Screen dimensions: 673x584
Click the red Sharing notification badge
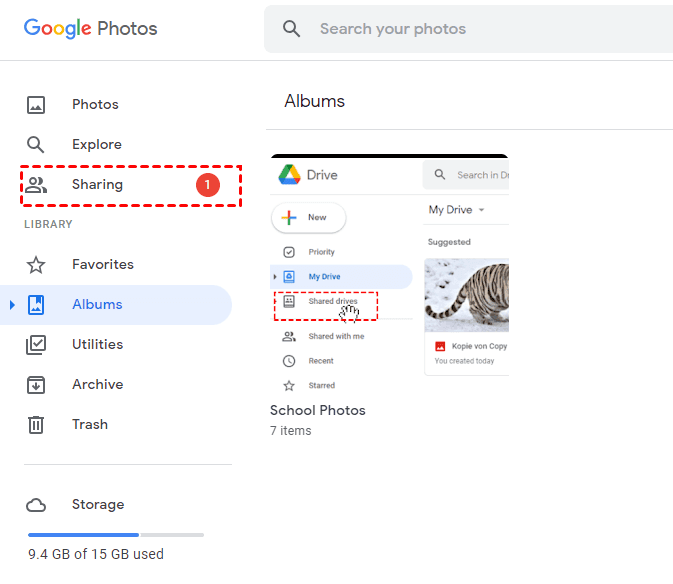pyautogui.click(x=207, y=185)
